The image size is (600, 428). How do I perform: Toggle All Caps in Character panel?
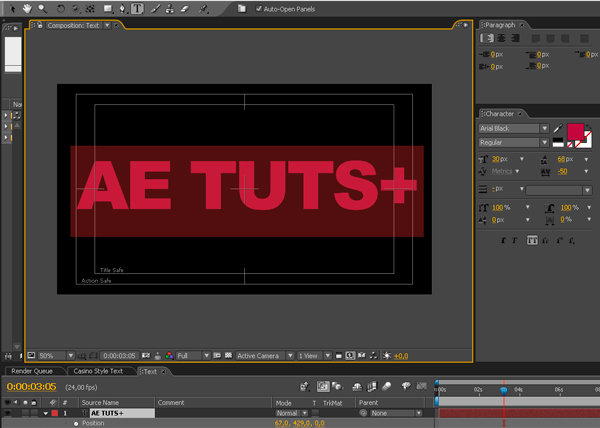point(532,240)
